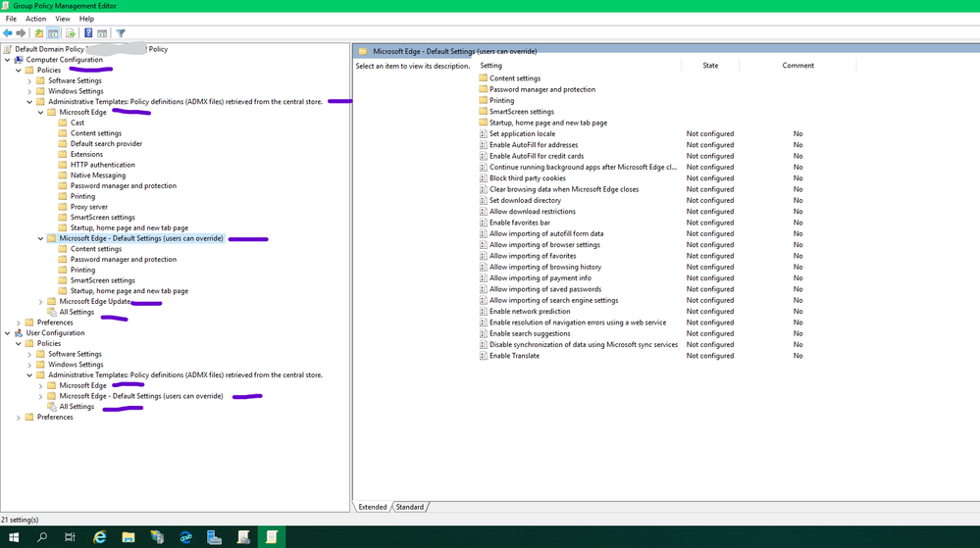Open File Explorer from the taskbar
Image resolution: width=980 pixels, height=548 pixels.
(129, 537)
